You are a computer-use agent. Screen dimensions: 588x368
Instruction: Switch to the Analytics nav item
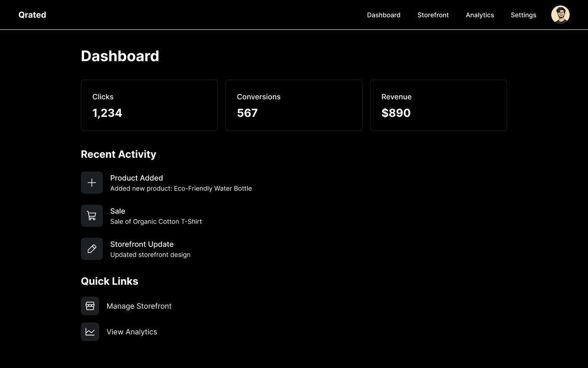click(x=480, y=15)
